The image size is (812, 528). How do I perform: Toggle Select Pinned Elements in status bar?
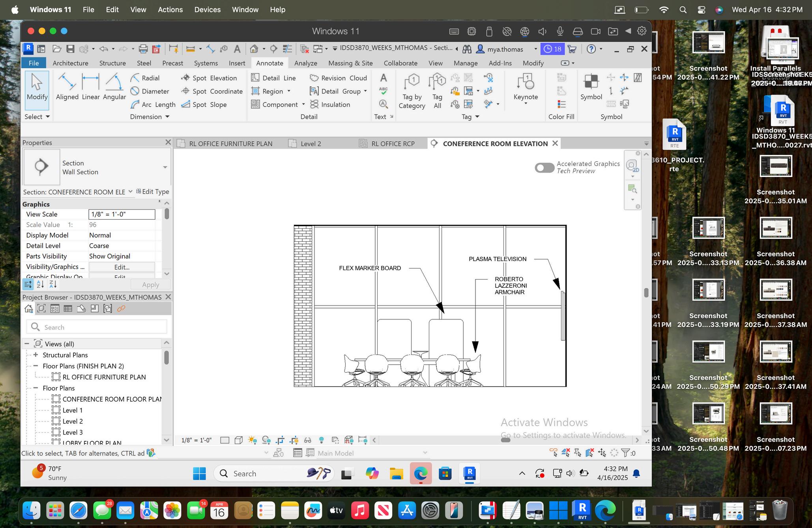[578, 453]
